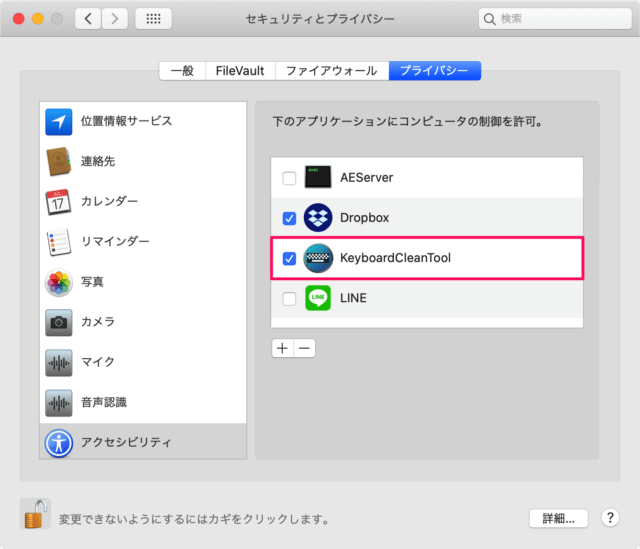
Task: Add an application with the plus button
Action: coord(282,348)
